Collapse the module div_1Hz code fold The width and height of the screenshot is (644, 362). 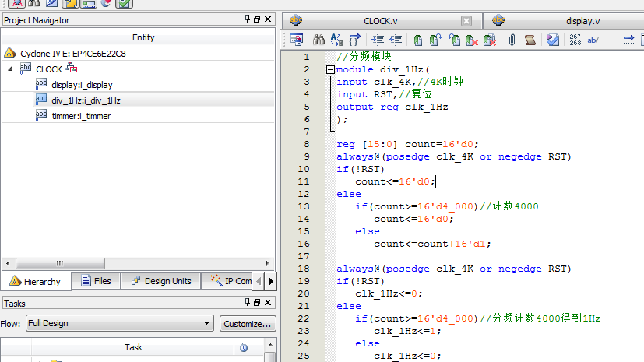(330, 70)
